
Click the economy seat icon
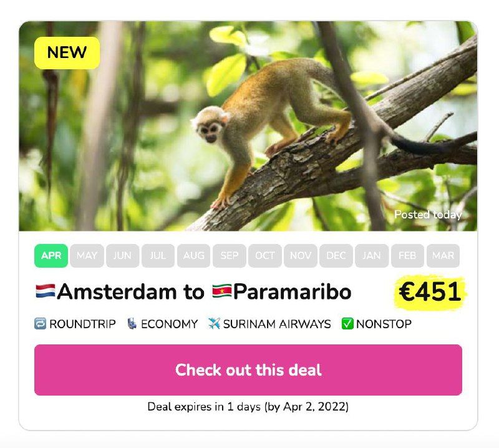[132, 324]
